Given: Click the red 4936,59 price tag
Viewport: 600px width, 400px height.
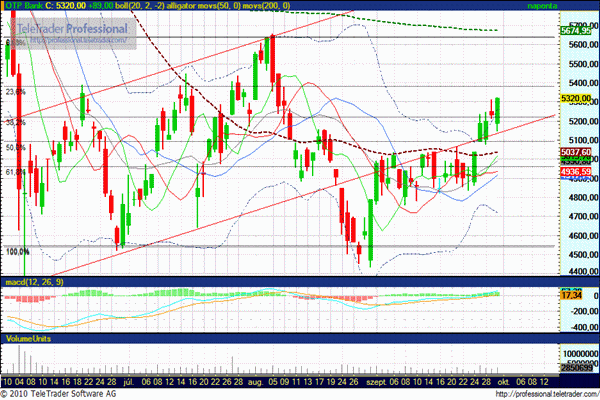Looking at the screenshot, I should coord(577,172).
